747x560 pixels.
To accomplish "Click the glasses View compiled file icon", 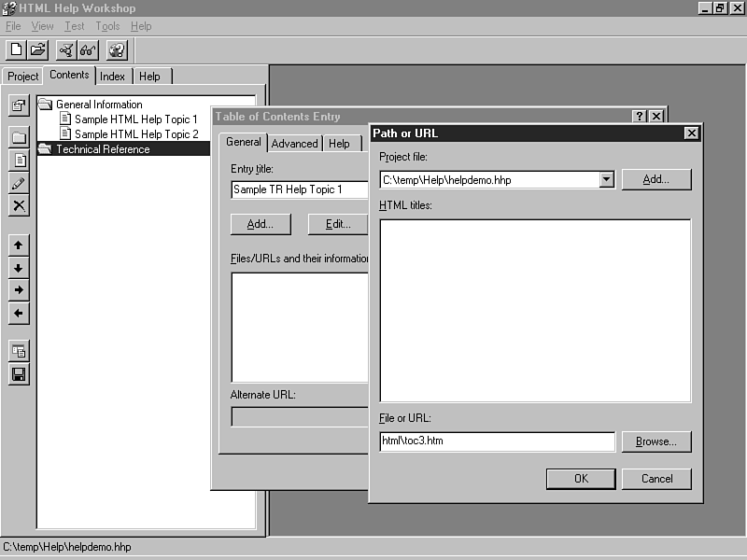I will click(89, 50).
